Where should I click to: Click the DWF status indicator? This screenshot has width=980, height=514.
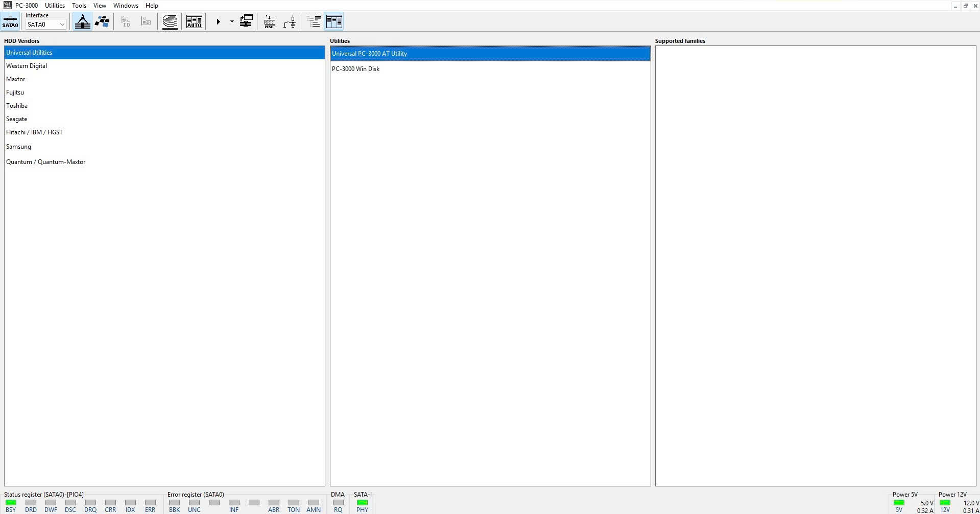click(x=51, y=503)
